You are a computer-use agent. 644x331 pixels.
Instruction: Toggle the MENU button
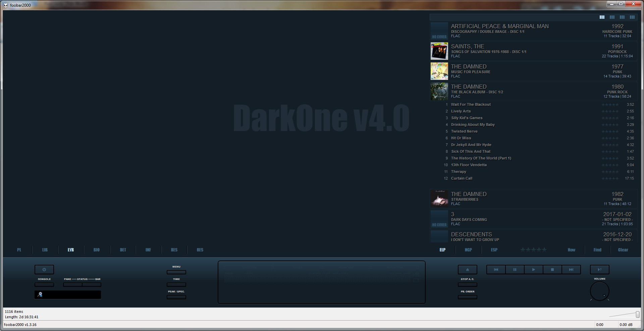(176, 272)
